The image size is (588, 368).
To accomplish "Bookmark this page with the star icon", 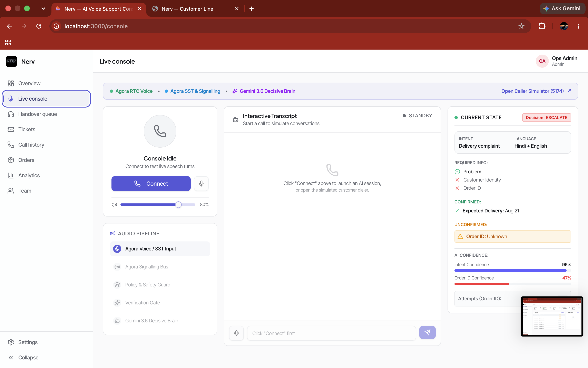I will click(x=521, y=26).
